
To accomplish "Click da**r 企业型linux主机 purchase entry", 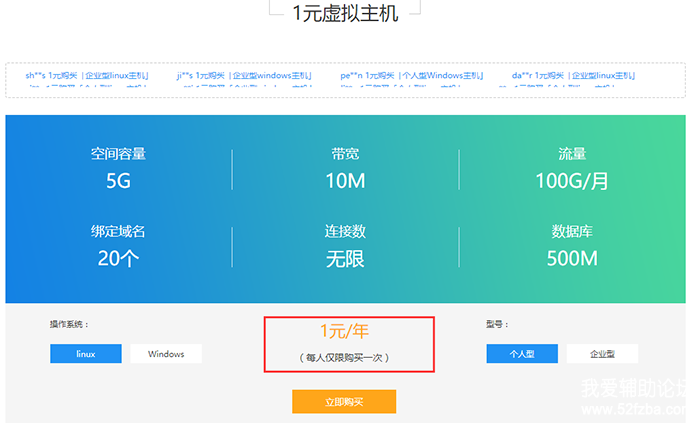I will [x=573, y=75].
